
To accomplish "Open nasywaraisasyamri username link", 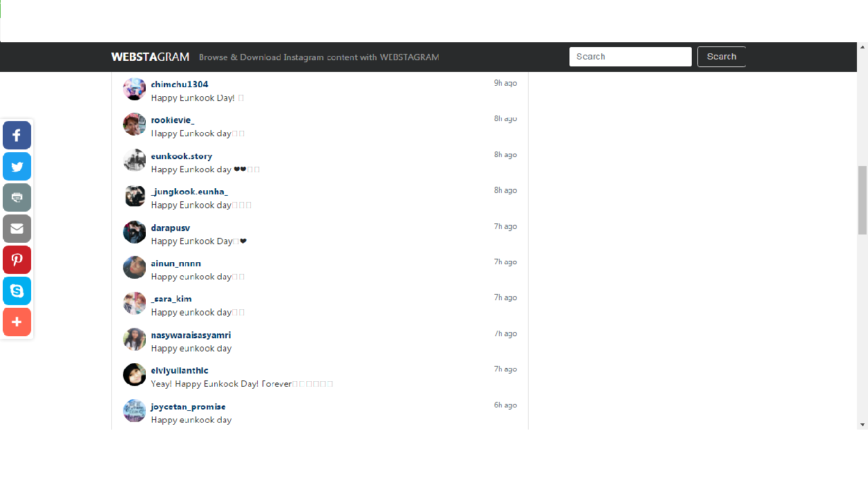I will pyautogui.click(x=191, y=335).
